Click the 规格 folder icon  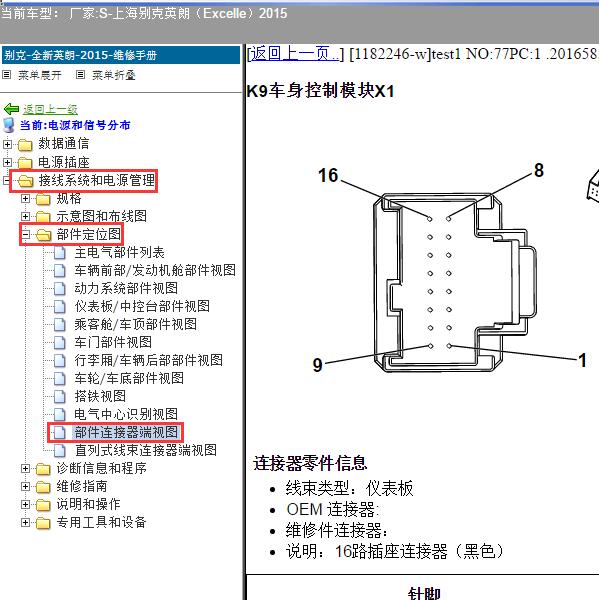(x=43, y=199)
